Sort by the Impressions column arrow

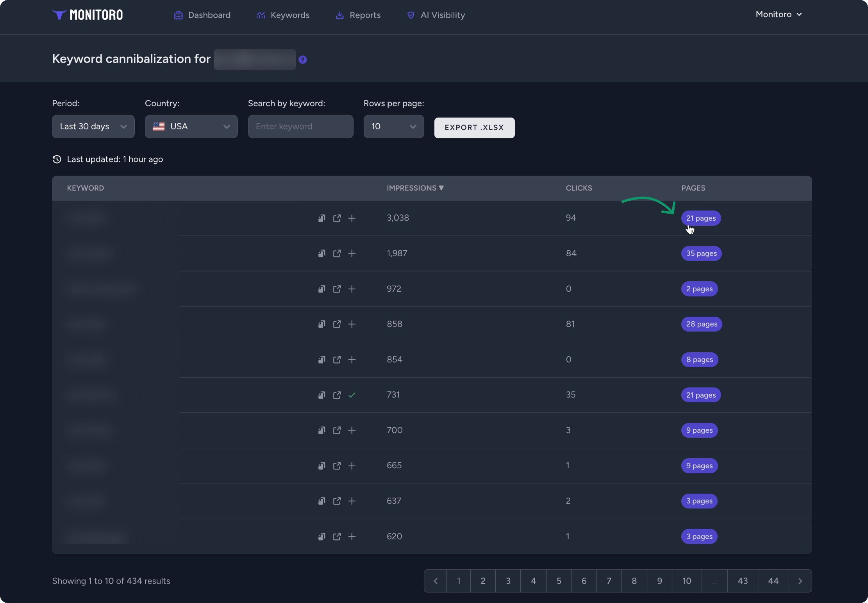tap(441, 188)
